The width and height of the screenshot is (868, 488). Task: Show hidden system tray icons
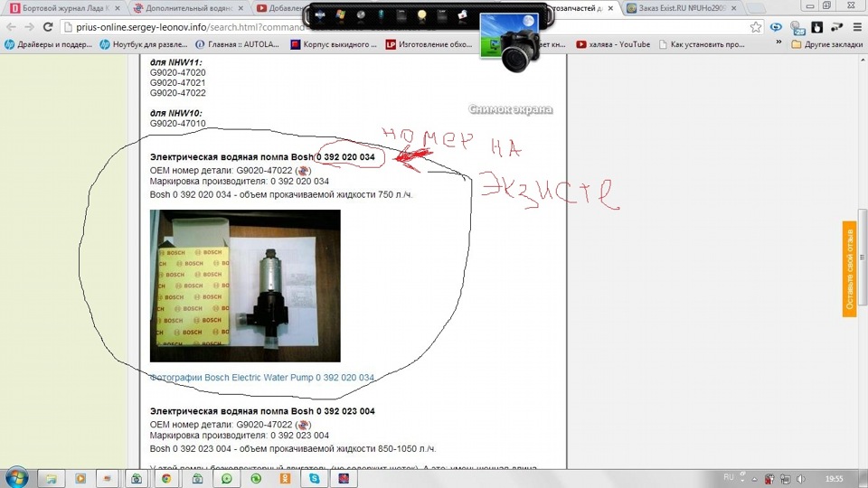[754, 479]
